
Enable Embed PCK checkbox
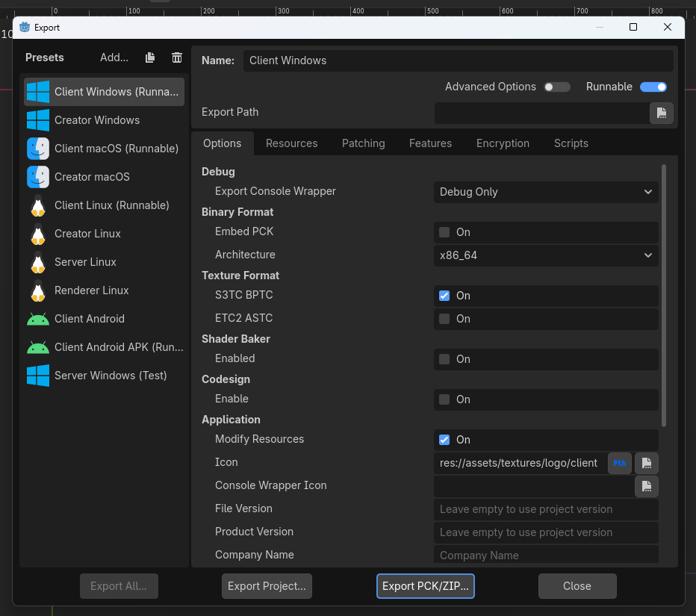pos(444,232)
